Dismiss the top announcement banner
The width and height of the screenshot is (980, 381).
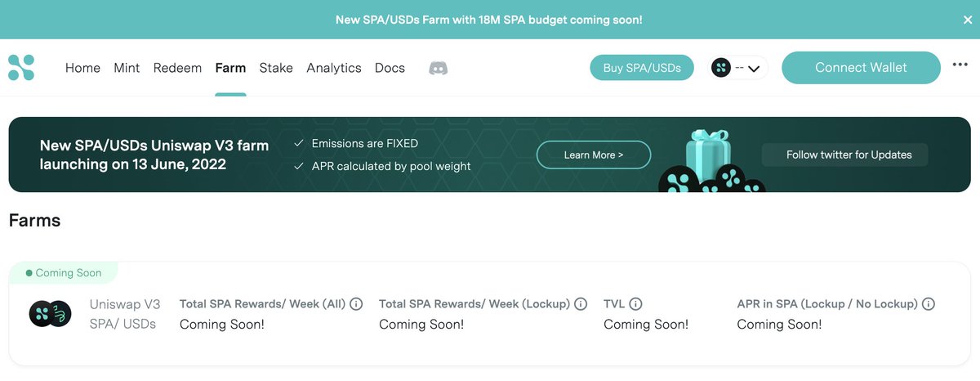[x=968, y=20]
